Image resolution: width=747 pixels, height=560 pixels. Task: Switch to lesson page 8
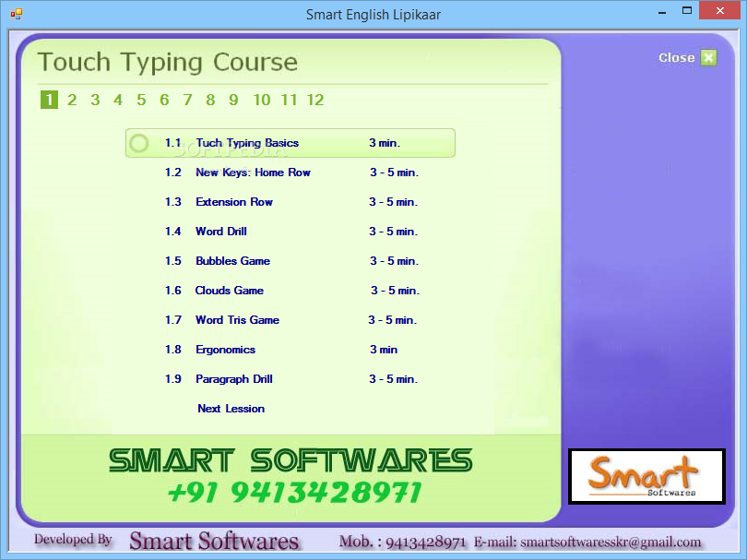pyautogui.click(x=210, y=100)
